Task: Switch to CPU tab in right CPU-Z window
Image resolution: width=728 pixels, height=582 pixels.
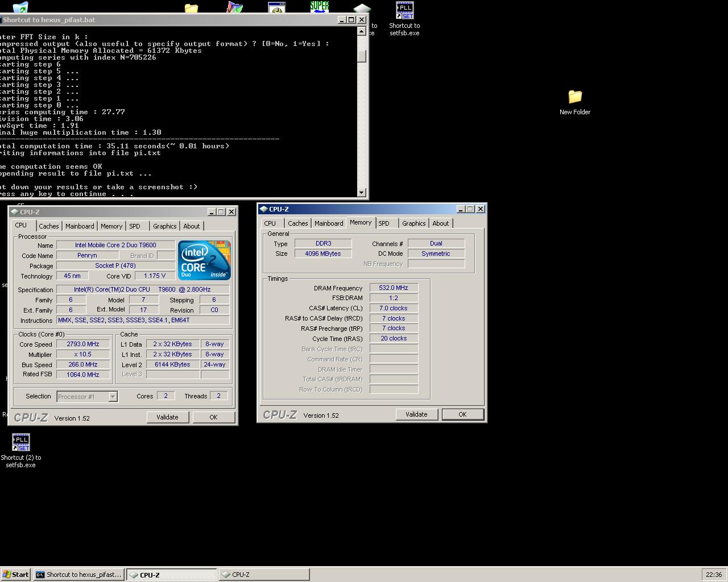Action: [x=270, y=223]
